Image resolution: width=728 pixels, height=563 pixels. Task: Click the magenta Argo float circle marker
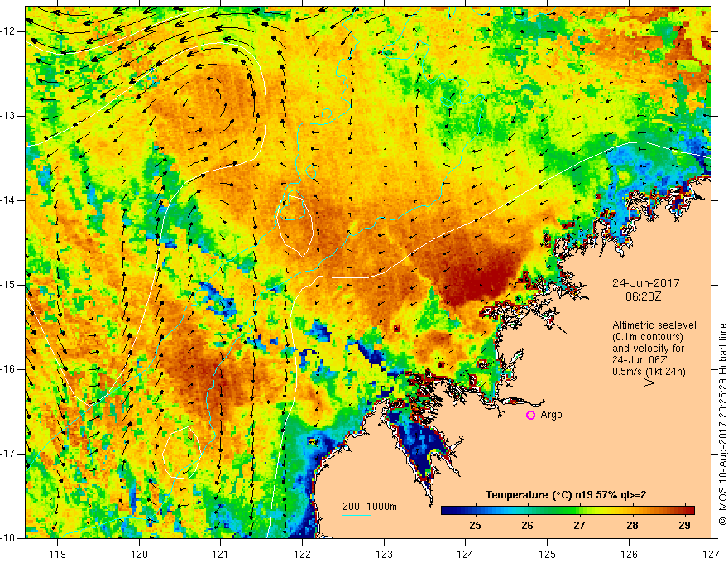[x=530, y=416]
